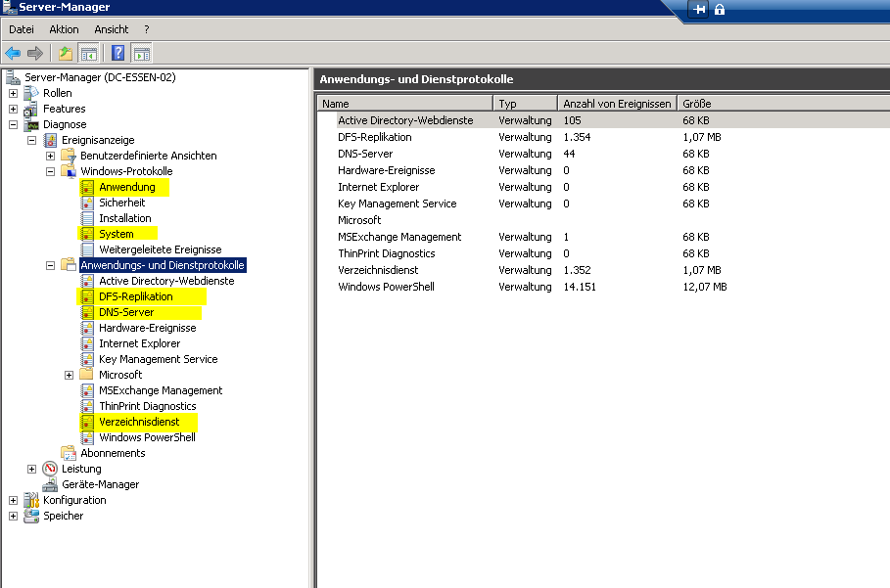Open the Aktion menu

[64, 29]
